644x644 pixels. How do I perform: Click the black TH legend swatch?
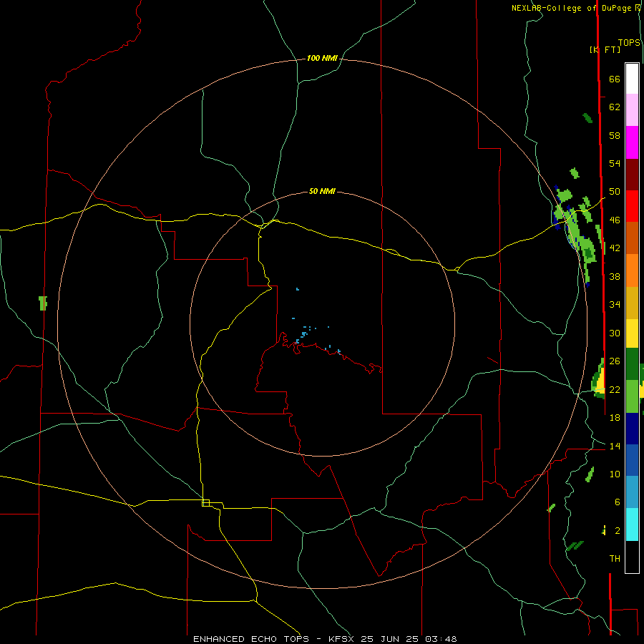tap(632, 557)
